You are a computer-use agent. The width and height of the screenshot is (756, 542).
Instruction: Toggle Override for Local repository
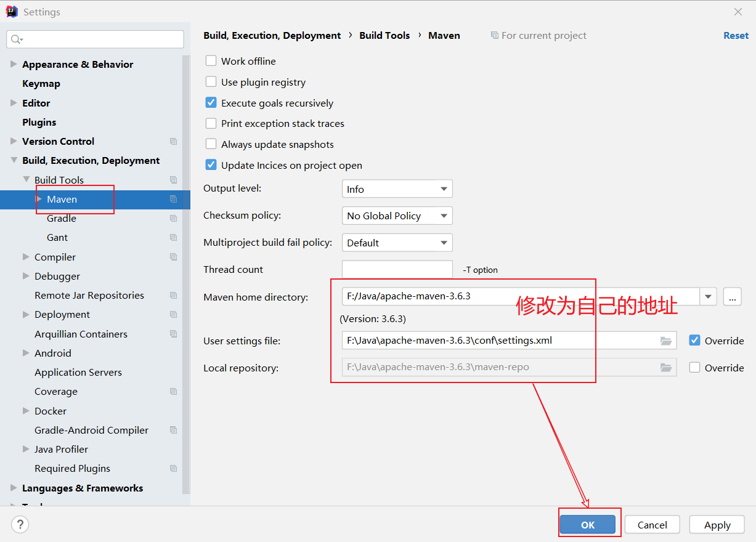pyautogui.click(x=695, y=368)
